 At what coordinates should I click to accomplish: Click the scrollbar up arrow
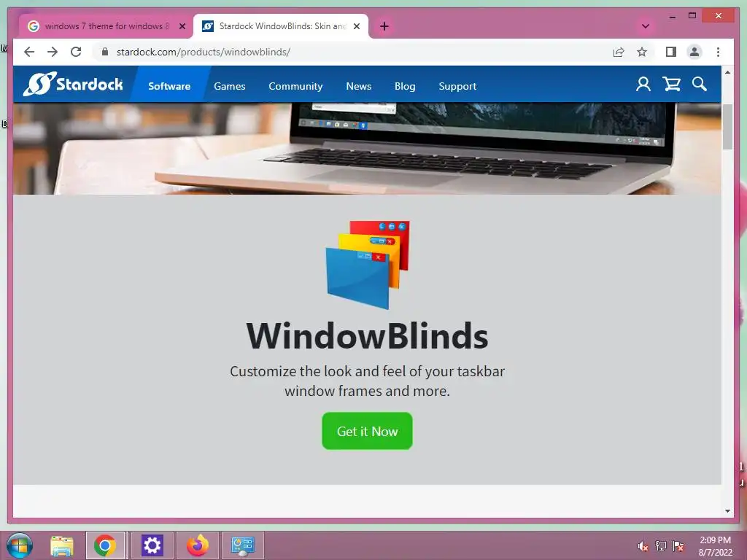[x=727, y=72]
